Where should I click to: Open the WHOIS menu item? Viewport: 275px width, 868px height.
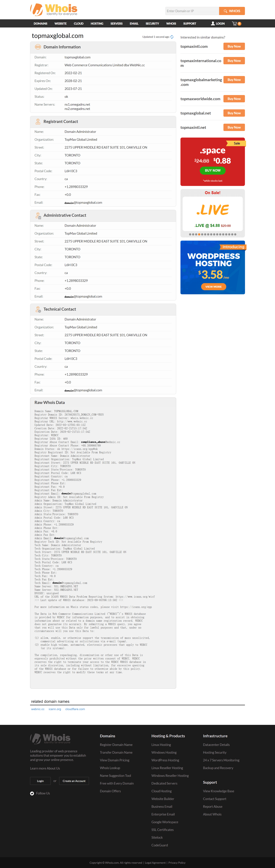point(171,24)
